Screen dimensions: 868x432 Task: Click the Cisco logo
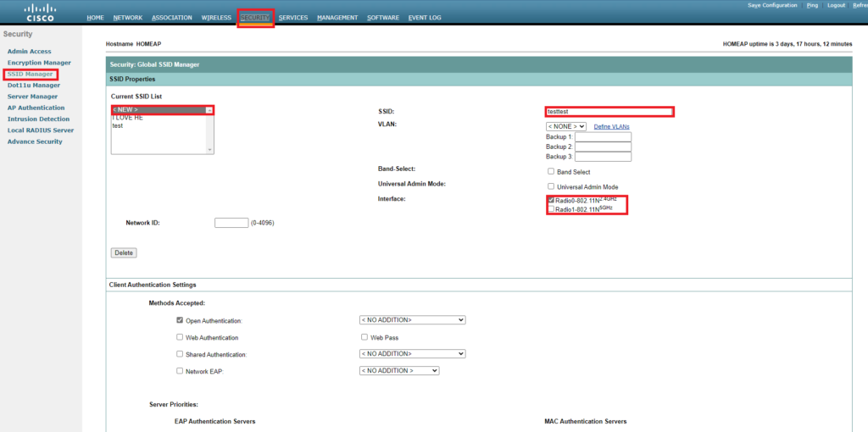pos(42,12)
